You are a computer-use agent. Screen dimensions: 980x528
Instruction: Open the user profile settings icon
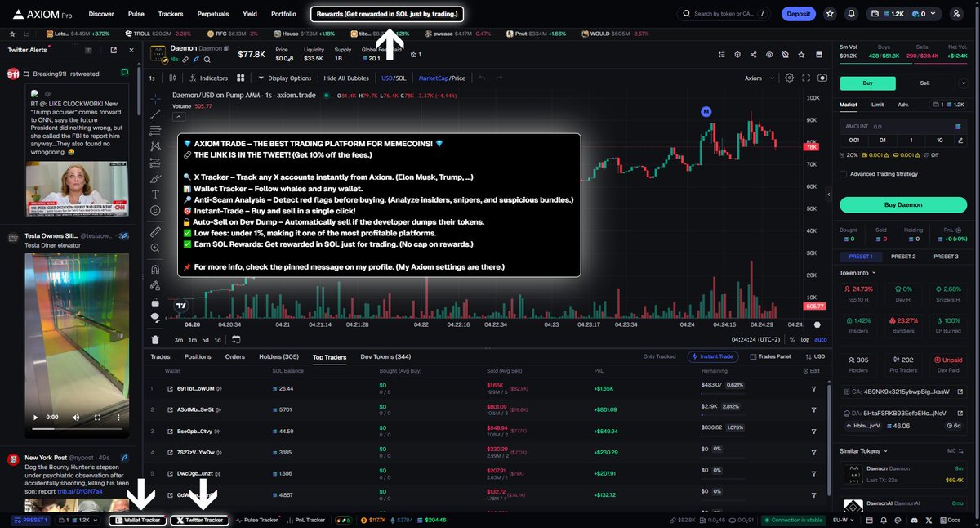click(957, 14)
